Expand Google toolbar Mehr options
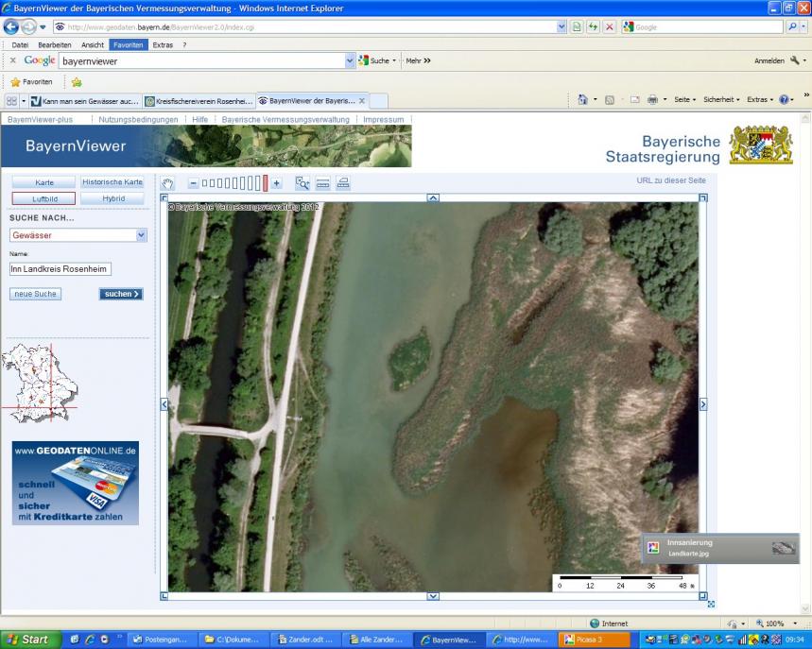The image size is (812, 649). pyautogui.click(x=419, y=60)
